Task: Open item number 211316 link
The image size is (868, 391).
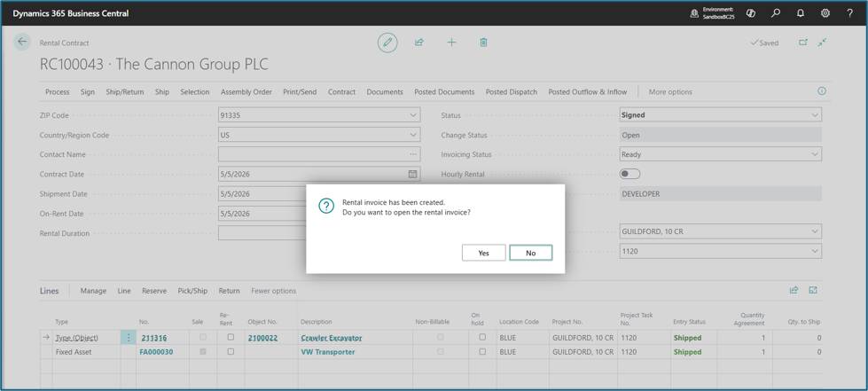Action: pos(154,338)
